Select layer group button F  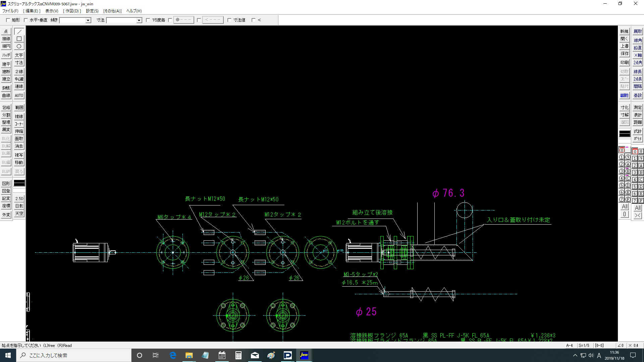coord(641,200)
